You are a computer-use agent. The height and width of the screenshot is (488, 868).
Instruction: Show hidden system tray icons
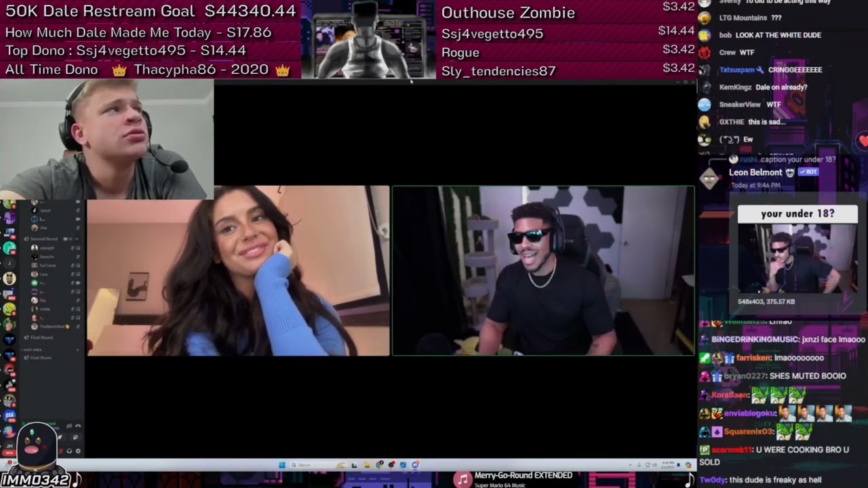[x=631, y=465]
